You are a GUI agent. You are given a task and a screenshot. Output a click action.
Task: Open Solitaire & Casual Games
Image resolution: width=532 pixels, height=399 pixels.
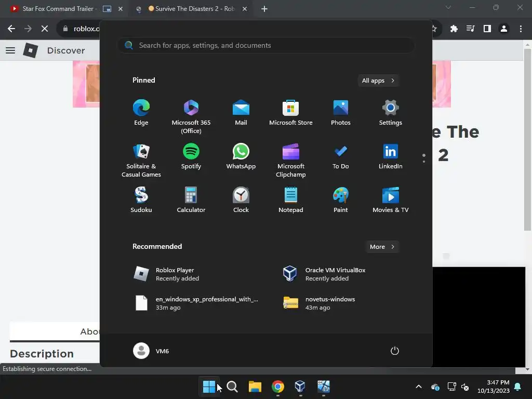(x=141, y=161)
